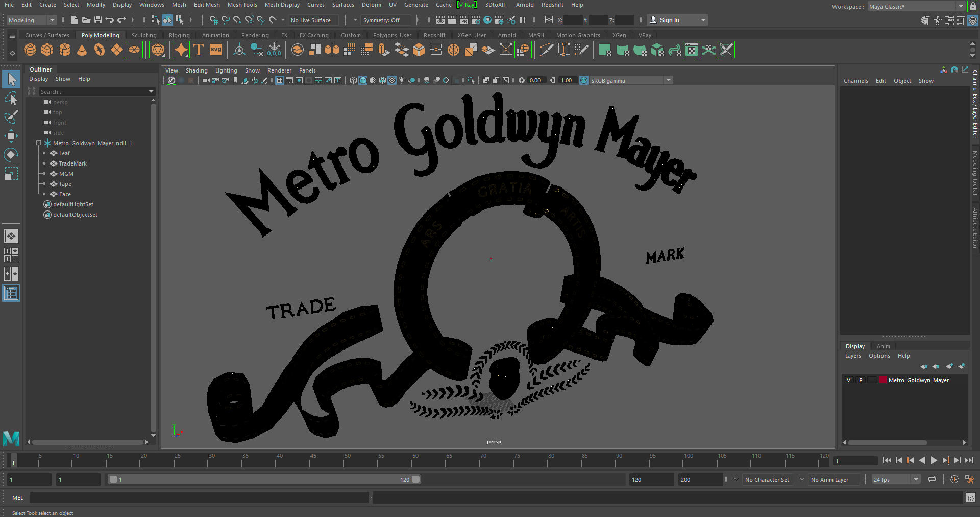The width and height of the screenshot is (980, 517).
Task: Click the Undo icon in the status line
Action: [110, 20]
